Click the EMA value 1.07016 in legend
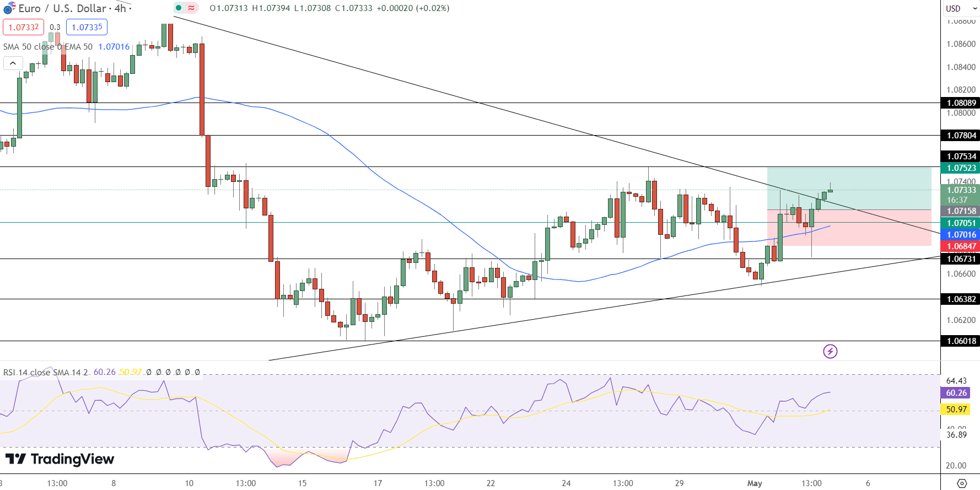Viewport: 980px width, 490px height. (114, 47)
